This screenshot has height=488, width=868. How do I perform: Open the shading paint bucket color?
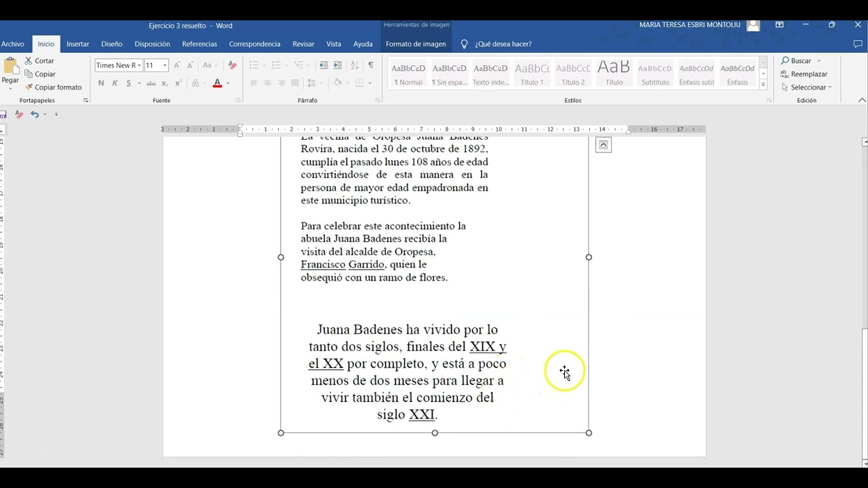[x=338, y=83]
